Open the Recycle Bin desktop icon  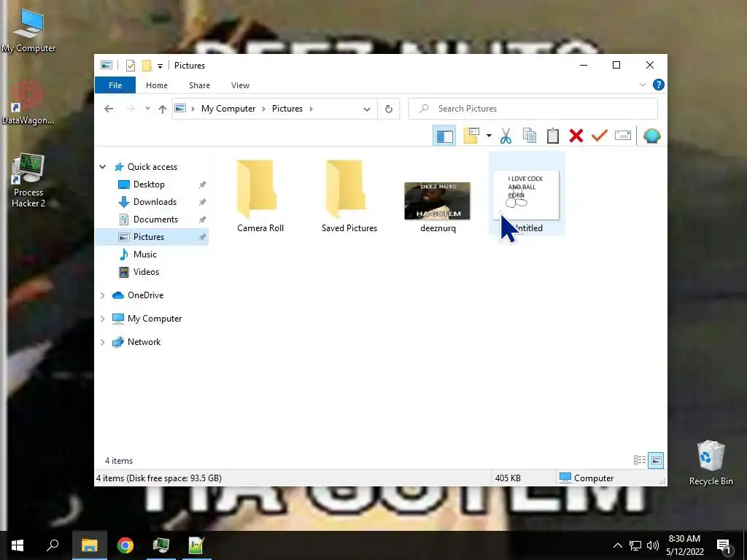coord(711,462)
